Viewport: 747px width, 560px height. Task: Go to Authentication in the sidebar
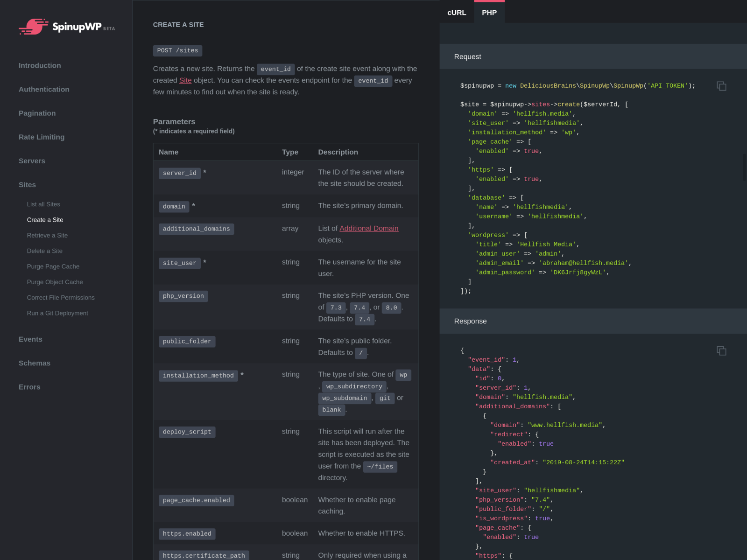pyautogui.click(x=44, y=90)
